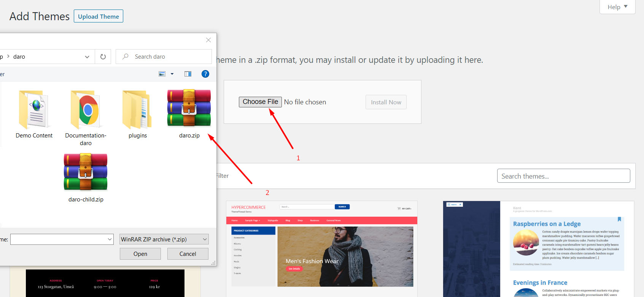
Task: Open the Demo Content folder
Action: (34, 110)
